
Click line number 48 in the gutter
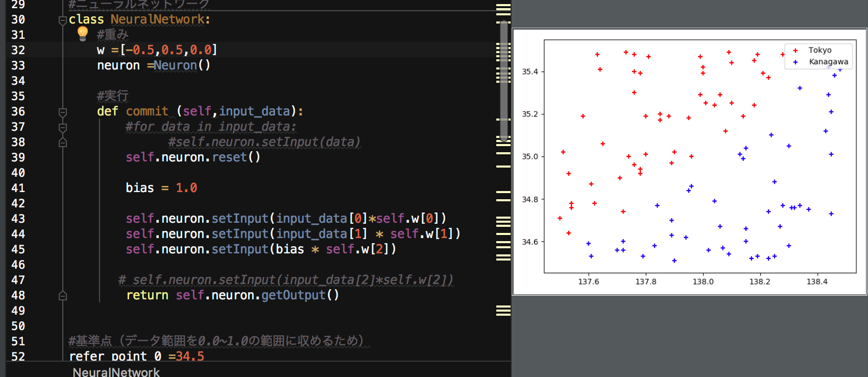point(18,295)
